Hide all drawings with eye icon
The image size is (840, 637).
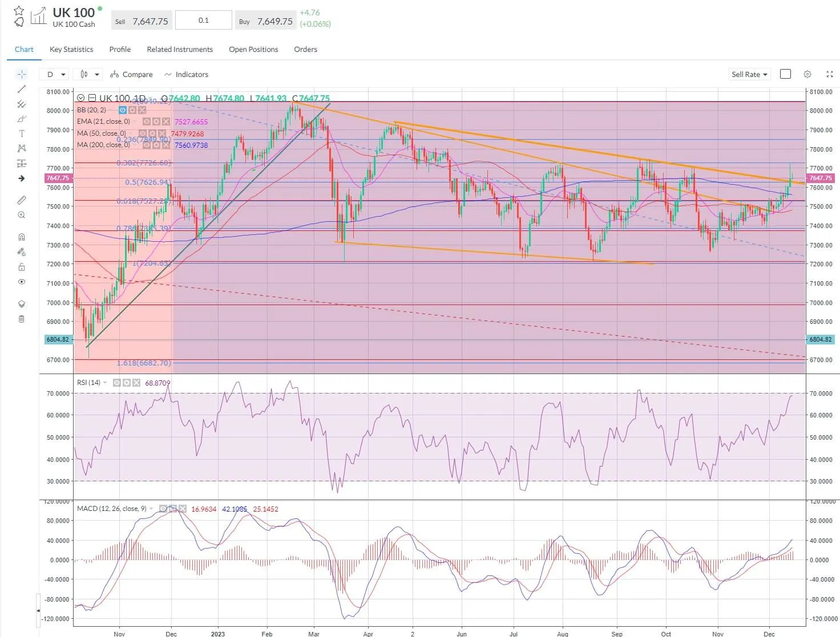tap(22, 282)
